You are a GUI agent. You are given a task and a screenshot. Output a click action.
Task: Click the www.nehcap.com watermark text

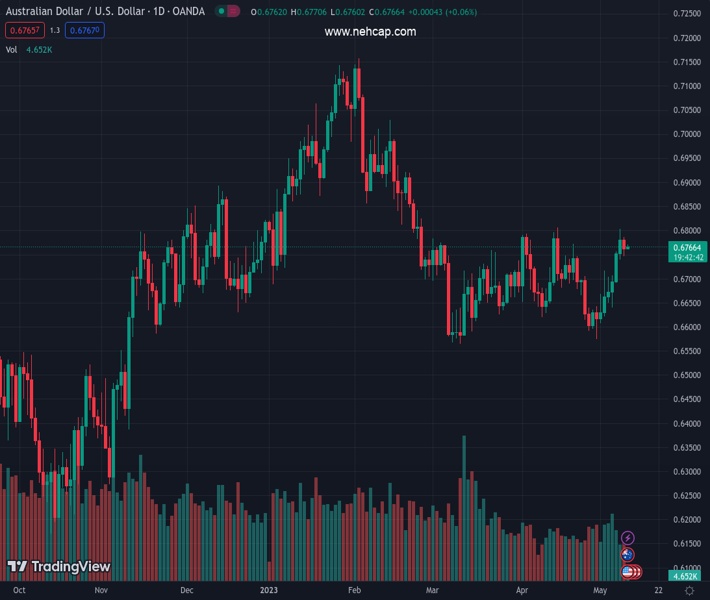coord(370,32)
